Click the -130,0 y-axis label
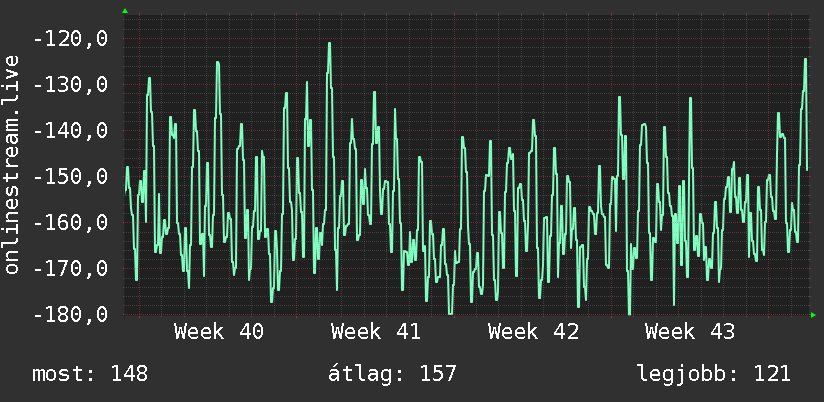Image resolution: width=824 pixels, height=402 pixels. coord(70,85)
